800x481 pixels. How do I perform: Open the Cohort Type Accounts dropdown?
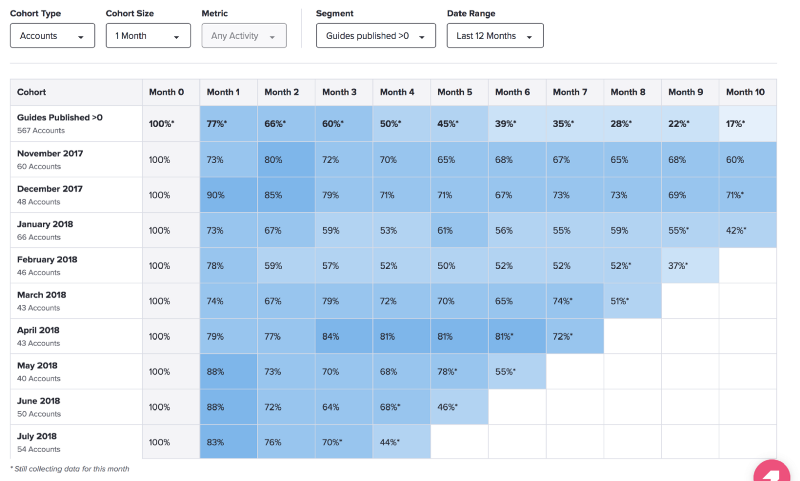click(x=53, y=36)
